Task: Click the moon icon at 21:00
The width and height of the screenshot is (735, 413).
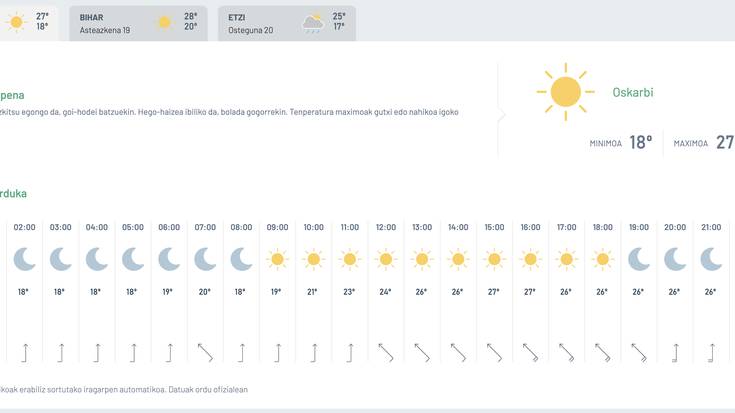Action: click(x=711, y=259)
